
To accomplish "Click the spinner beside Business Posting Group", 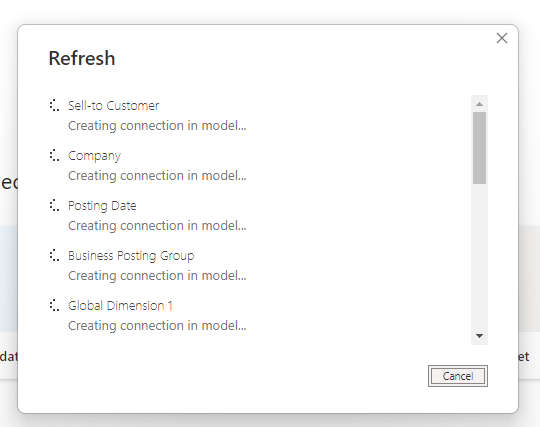I will pyautogui.click(x=54, y=256).
